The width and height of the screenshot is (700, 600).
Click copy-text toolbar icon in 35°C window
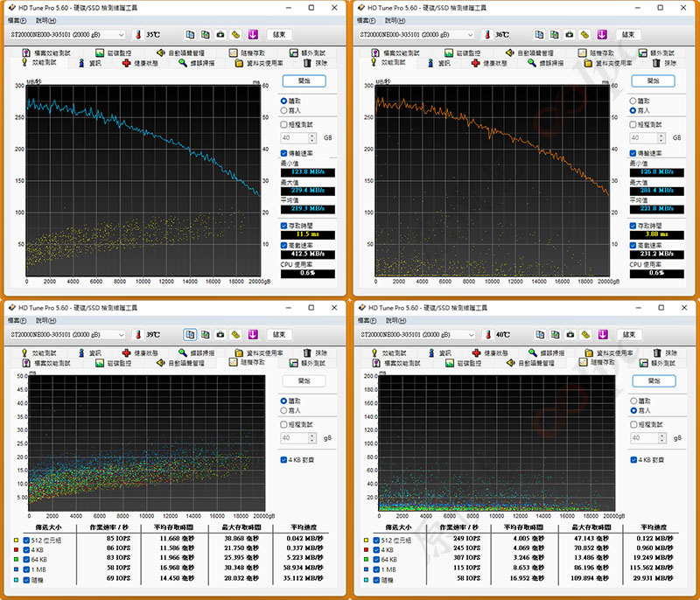point(190,34)
